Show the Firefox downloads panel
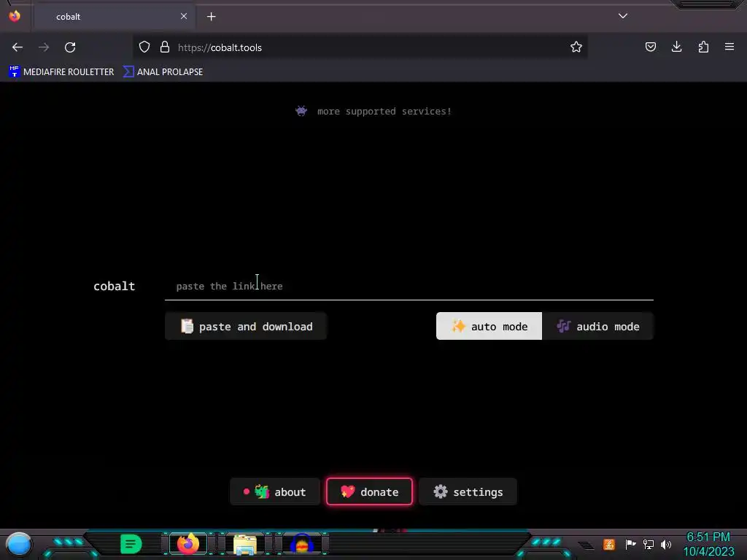 click(676, 47)
